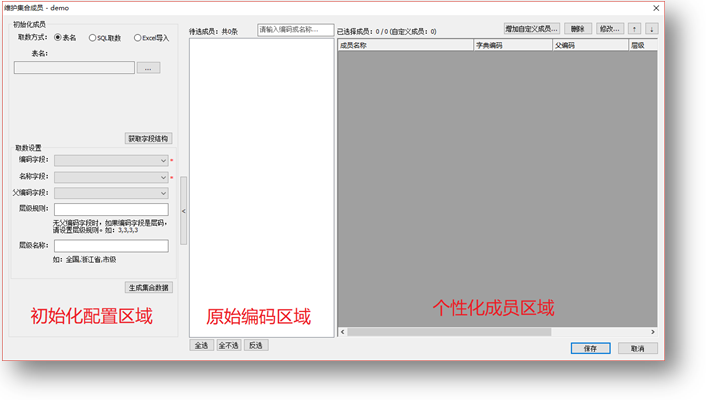Screen dimensions: 706x400
Task: Expand the 名称字段 dropdown
Action: click(111, 177)
